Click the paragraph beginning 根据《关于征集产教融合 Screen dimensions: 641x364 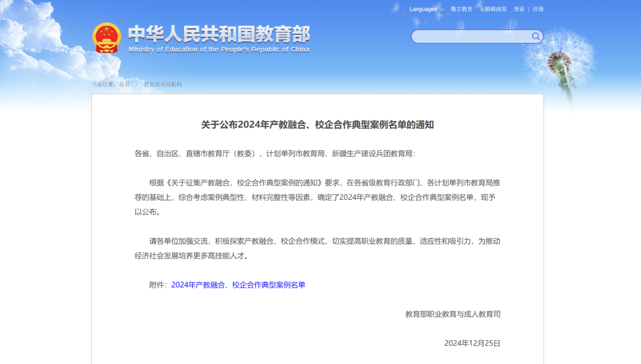[x=317, y=197]
